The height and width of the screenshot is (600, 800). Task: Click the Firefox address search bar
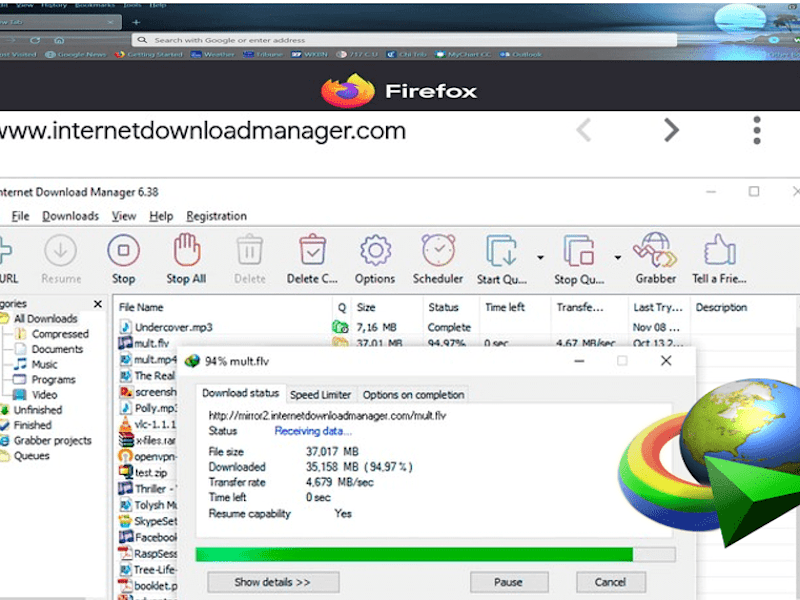pyautogui.click(x=404, y=40)
